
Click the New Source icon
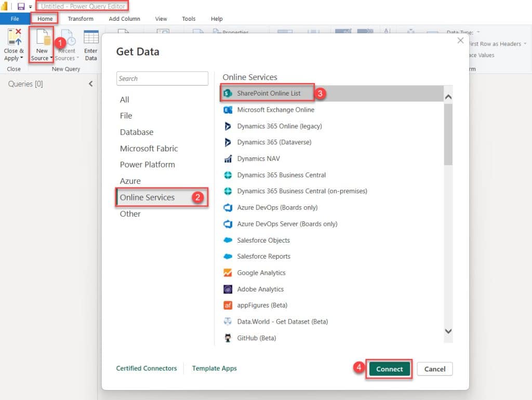[x=43, y=37]
